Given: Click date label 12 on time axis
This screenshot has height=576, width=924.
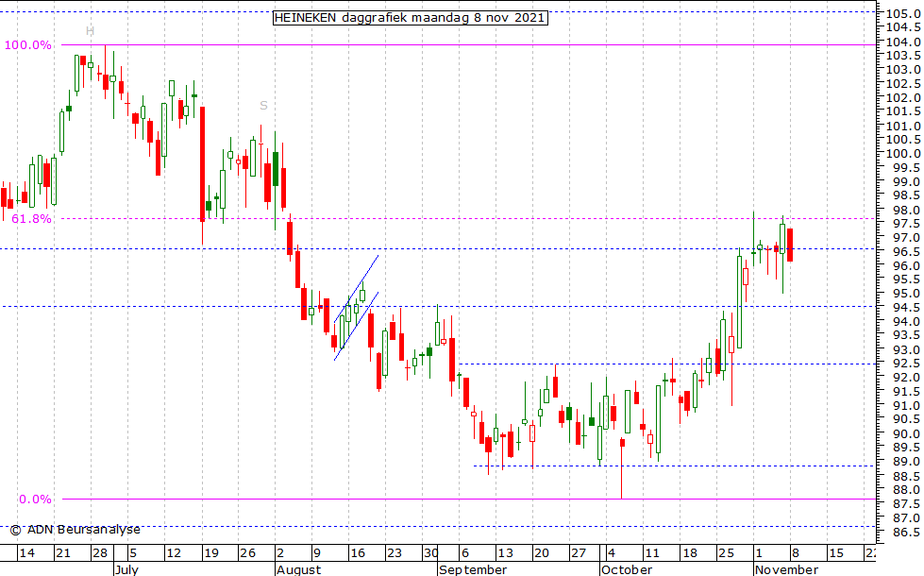Looking at the screenshot, I should coord(174,553).
